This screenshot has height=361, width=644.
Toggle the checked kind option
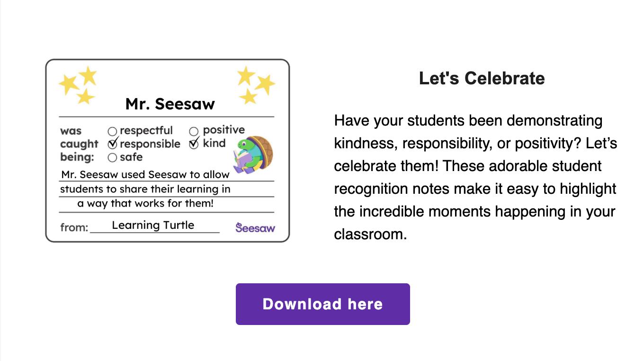(194, 144)
